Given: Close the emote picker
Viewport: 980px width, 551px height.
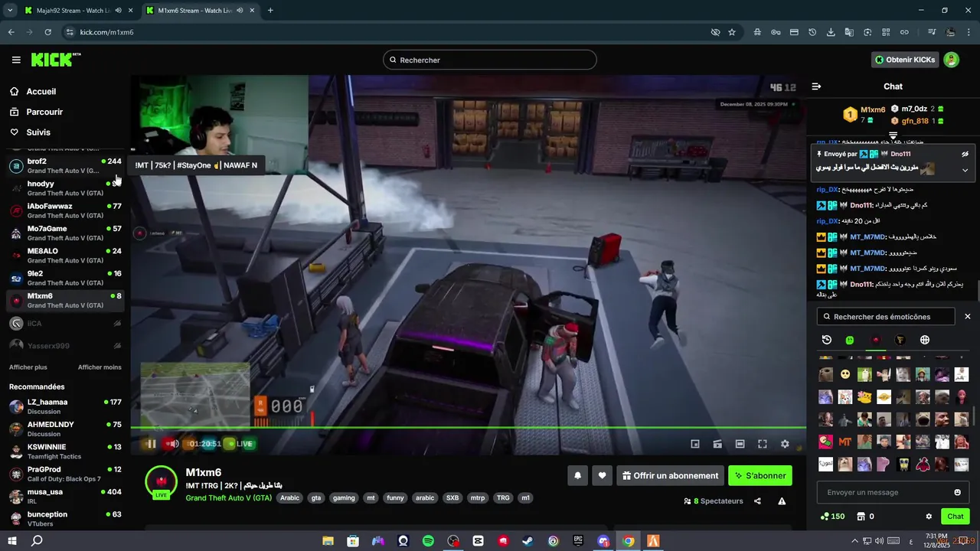Looking at the screenshot, I should coord(967,317).
